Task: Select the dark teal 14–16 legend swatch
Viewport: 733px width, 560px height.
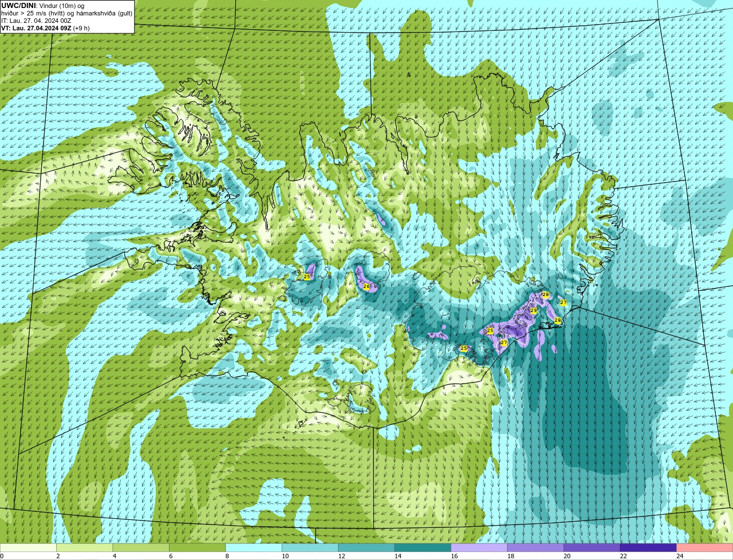Action: click(423, 547)
